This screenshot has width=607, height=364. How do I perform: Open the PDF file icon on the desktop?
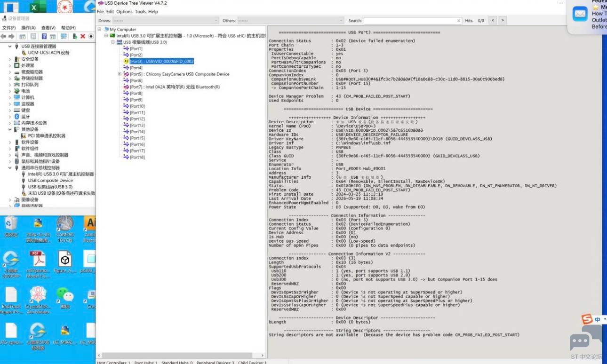38,265
